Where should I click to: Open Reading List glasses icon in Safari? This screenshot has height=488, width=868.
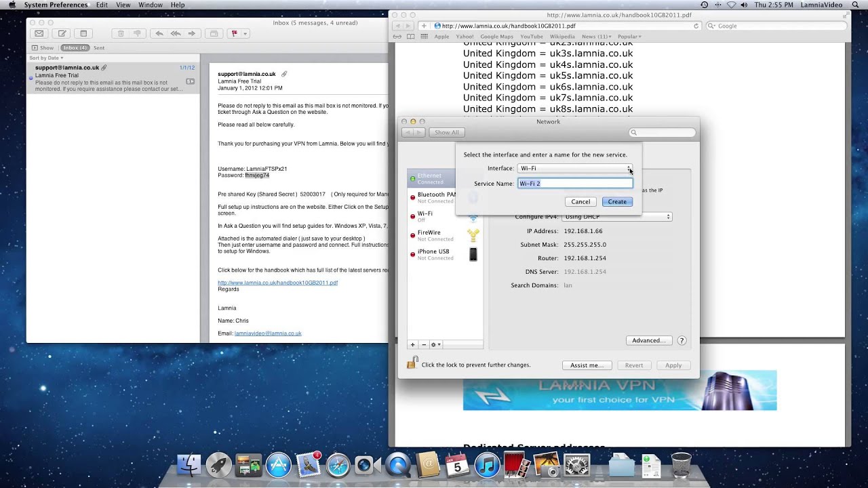coord(397,37)
